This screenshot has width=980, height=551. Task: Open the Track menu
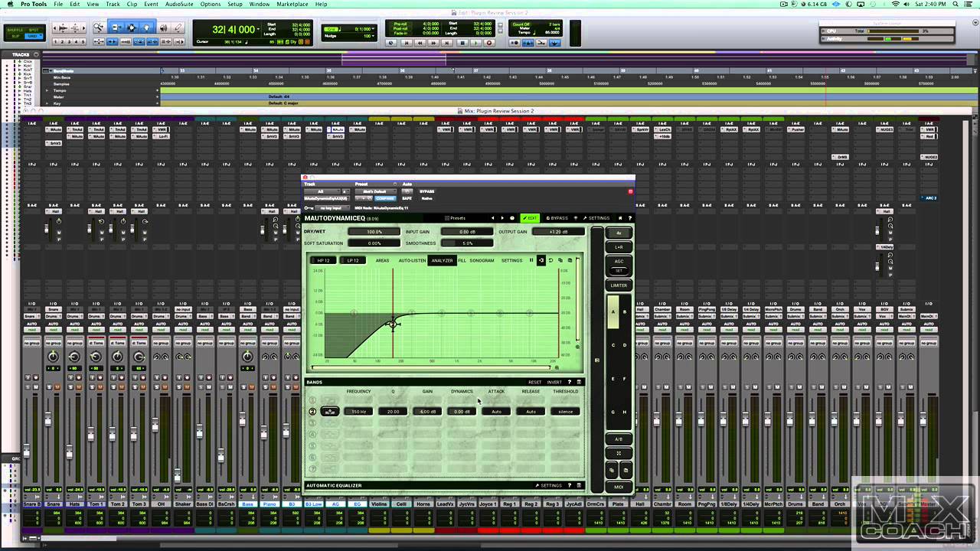(x=113, y=4)
